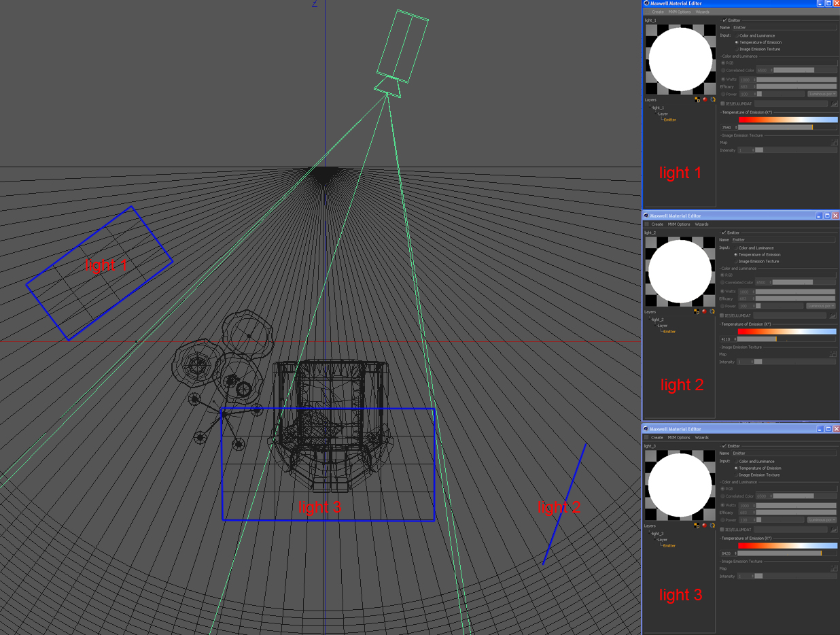Open Create menu in the light_1 Material Editor
The height and width of the screenshot is (635, 840).
658,12
